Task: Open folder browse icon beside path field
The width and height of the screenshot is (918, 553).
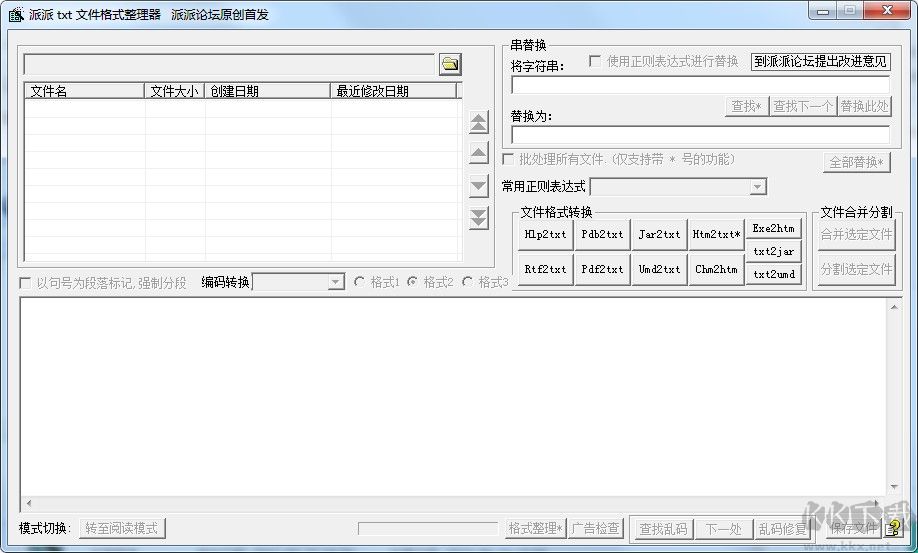Action: [x=450, y=64]
